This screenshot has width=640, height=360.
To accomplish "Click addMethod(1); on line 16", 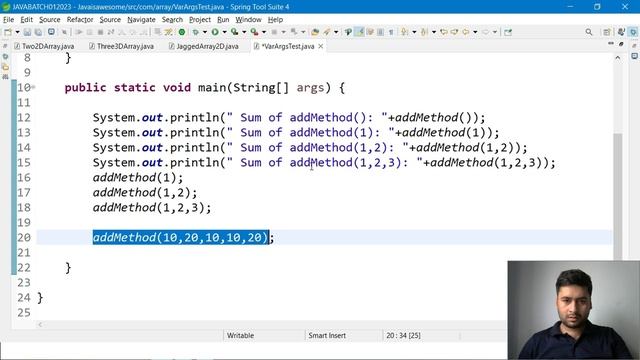I will point(138,178).
